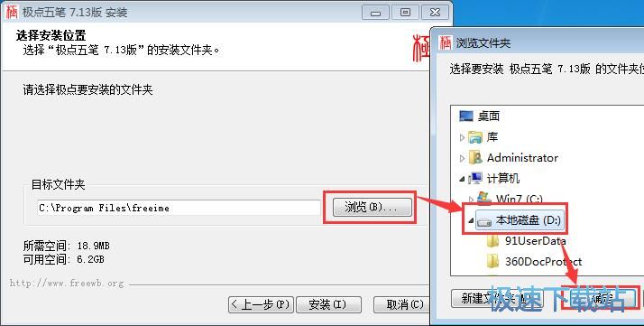Image resolution: width=644 pixels, height=326 pixels.
Task: Go back with the 上一步(P) button
Action: point(261,304)
